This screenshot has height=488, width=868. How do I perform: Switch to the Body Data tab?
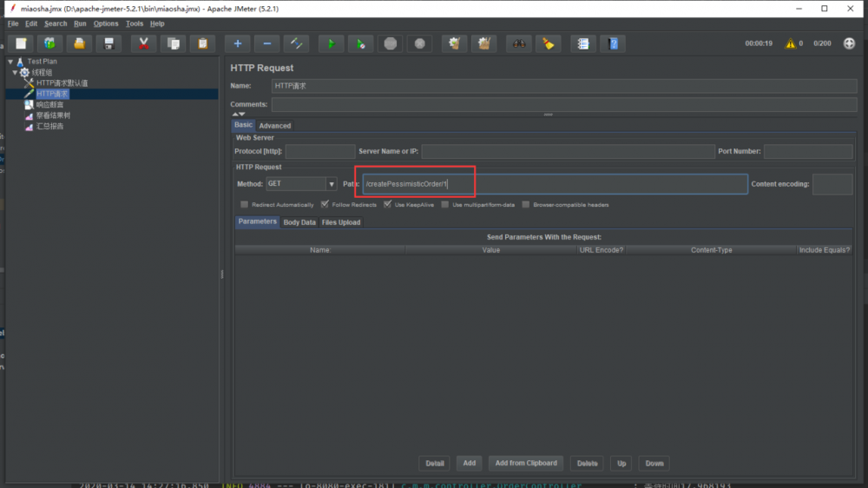(x=299, y=222)
